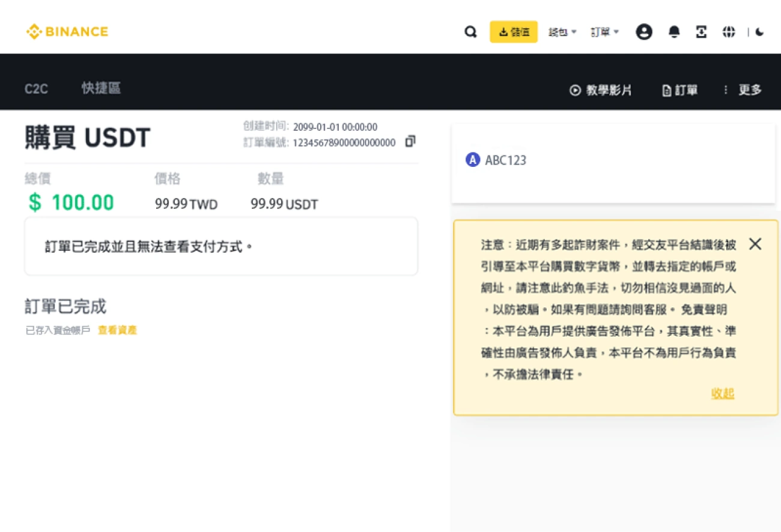Switch to the 快捷區 tab
This screenshot has width=781, height=532.
coord(100,88)
